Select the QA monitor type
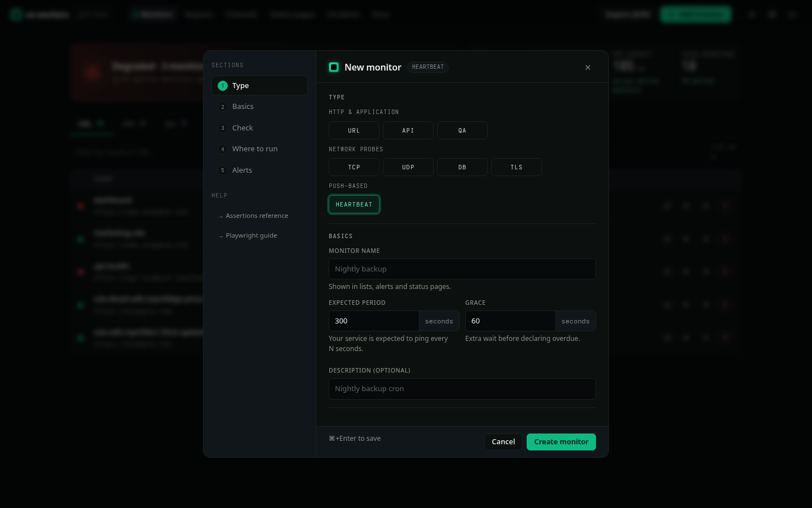This screenshot has height=508, width=812. [x=462, y=130]
